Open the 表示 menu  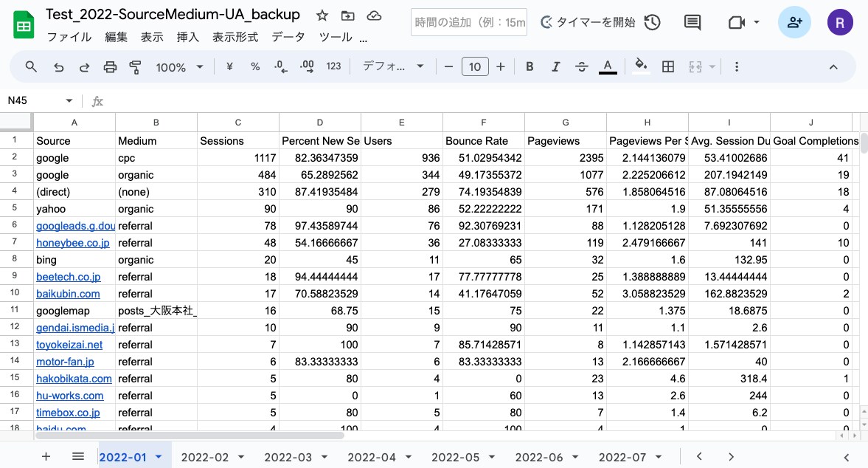[x=152, y=37]
